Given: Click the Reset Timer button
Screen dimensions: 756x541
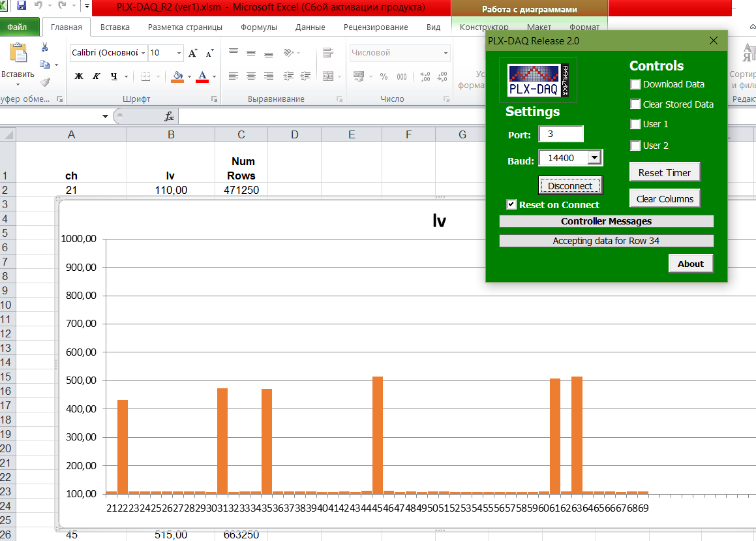Looking at the screenshot, I should (x=665, y=172).
